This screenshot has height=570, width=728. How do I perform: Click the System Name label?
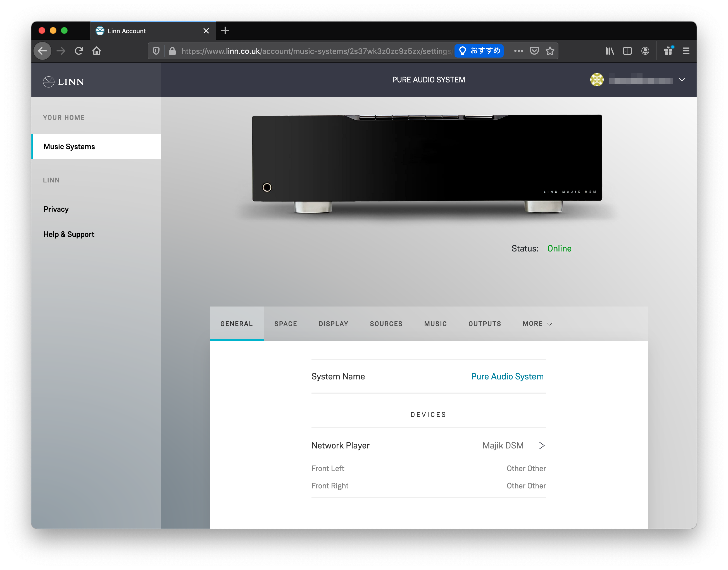(x=338, y=376)
